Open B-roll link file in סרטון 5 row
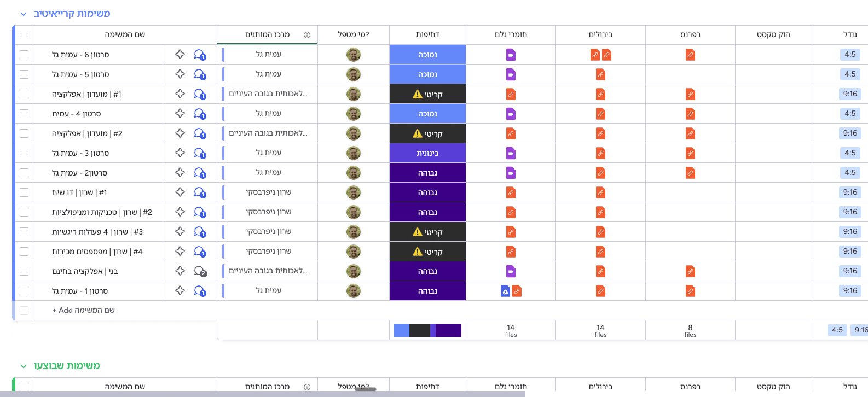The width and height of the screenshot is (868, 397). [x=600, y=74]
